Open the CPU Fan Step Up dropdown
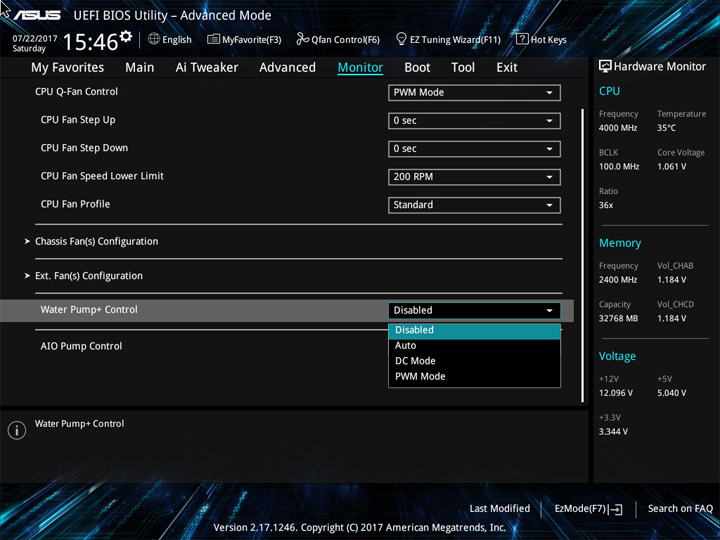 click(474, 121)
